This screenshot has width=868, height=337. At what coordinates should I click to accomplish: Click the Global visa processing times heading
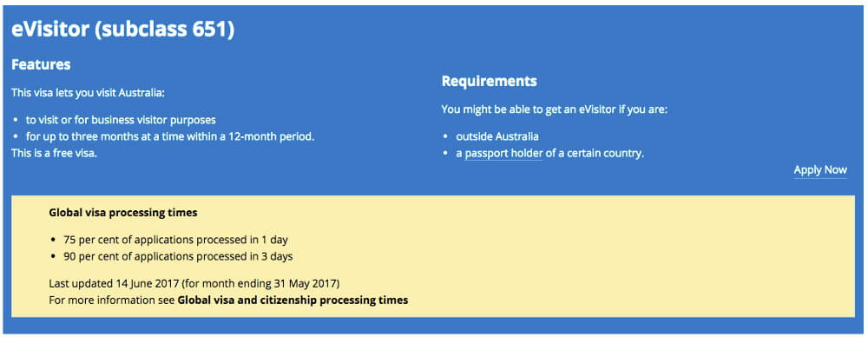123,212
